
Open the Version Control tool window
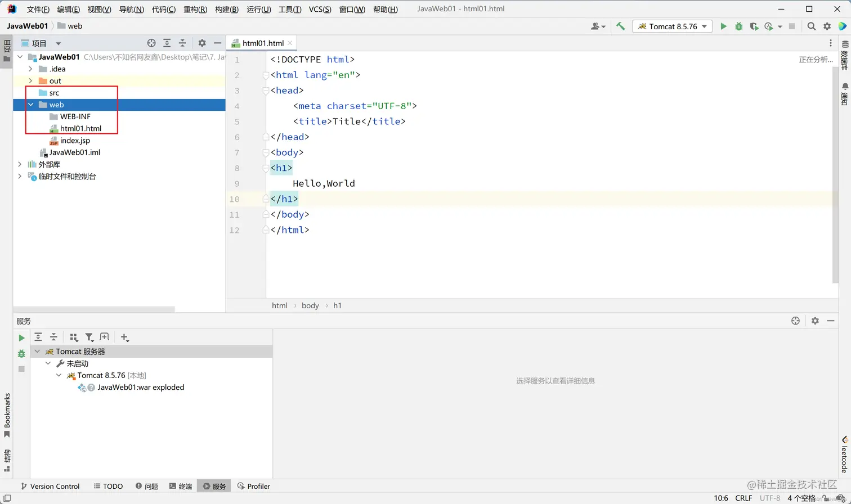coord(50,486)
